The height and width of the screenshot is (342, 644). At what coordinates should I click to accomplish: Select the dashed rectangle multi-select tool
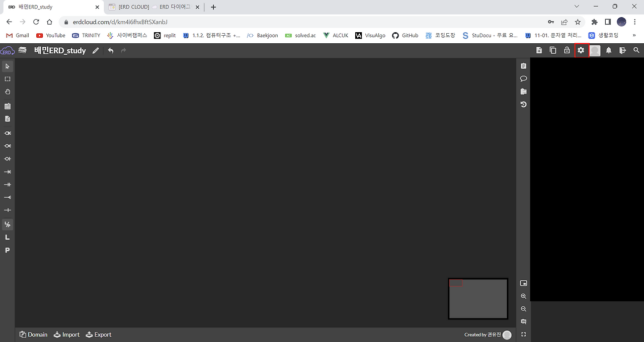8,79
